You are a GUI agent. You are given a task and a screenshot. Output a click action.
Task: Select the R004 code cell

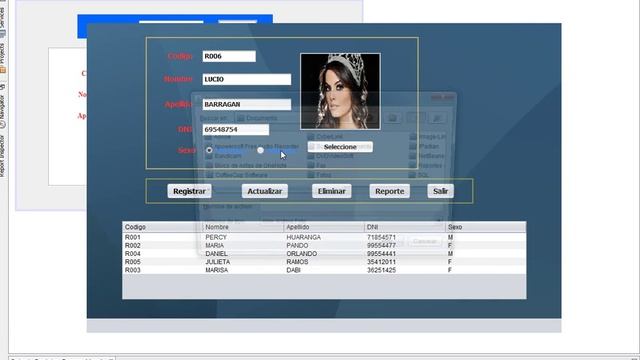162,253
